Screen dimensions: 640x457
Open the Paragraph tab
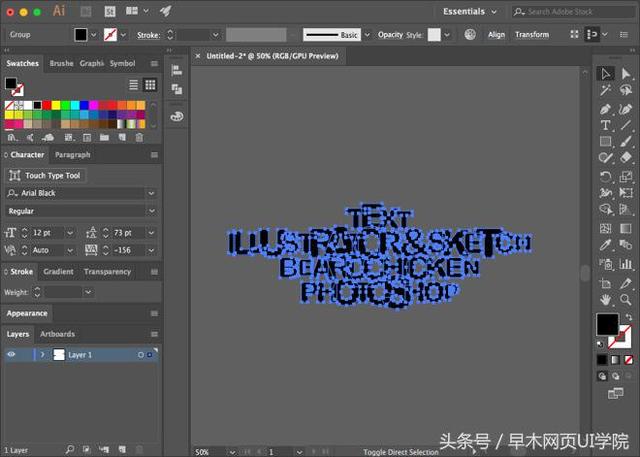[72, 155]
